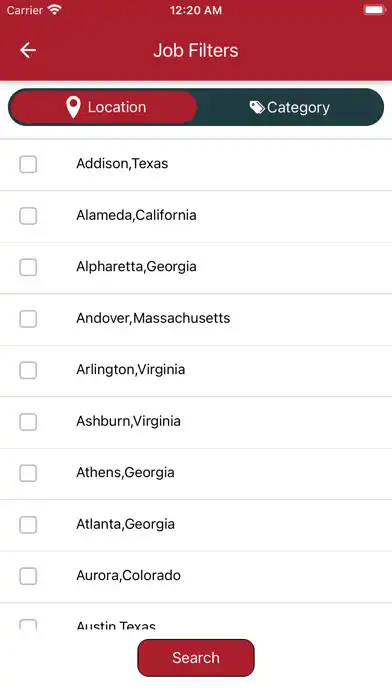Viewport: 392px width, 696px height.
Task: Toggle the Arlington, Virginia checkbox
Action: (28, 370)
